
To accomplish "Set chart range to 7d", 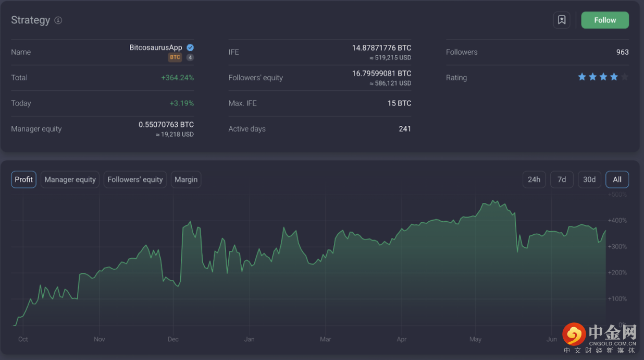I will 562,179.
